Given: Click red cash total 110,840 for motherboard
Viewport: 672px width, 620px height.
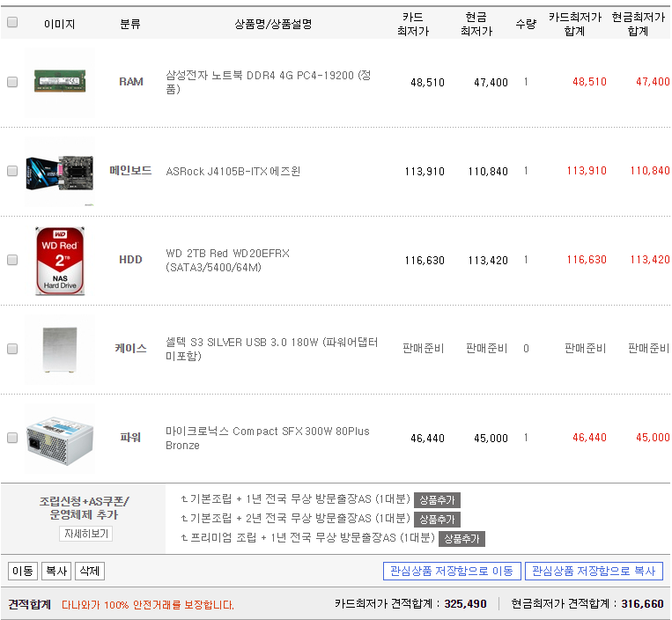Looking at the screenshot, I should pyautogui.click(x=650, y=171).
